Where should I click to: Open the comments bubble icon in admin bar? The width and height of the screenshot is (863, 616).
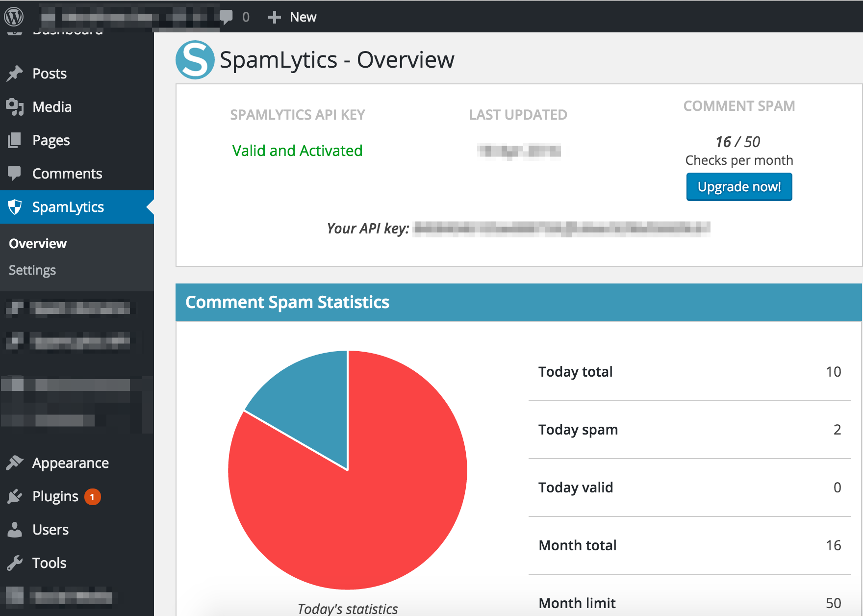(226, 17)
